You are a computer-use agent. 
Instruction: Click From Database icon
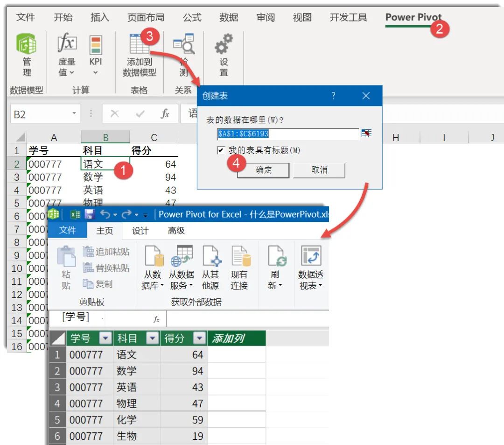154,256
